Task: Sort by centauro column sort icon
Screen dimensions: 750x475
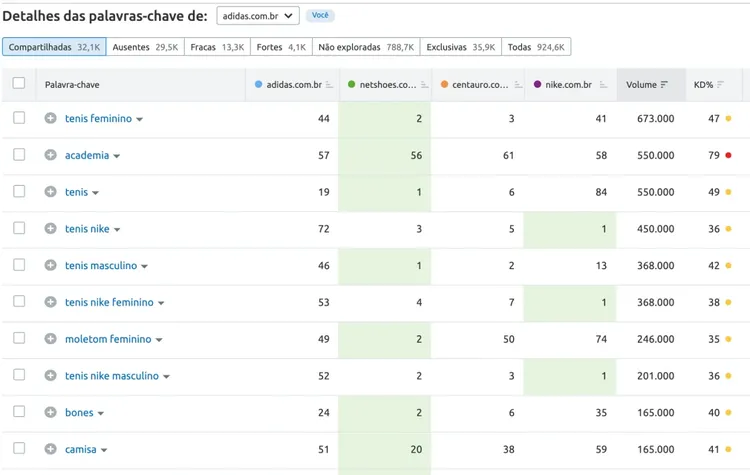Action: coord(518,85)
